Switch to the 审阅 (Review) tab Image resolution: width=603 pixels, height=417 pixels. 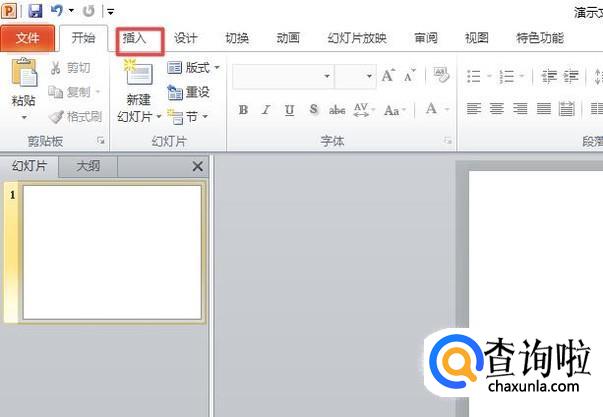coord(426,38)
